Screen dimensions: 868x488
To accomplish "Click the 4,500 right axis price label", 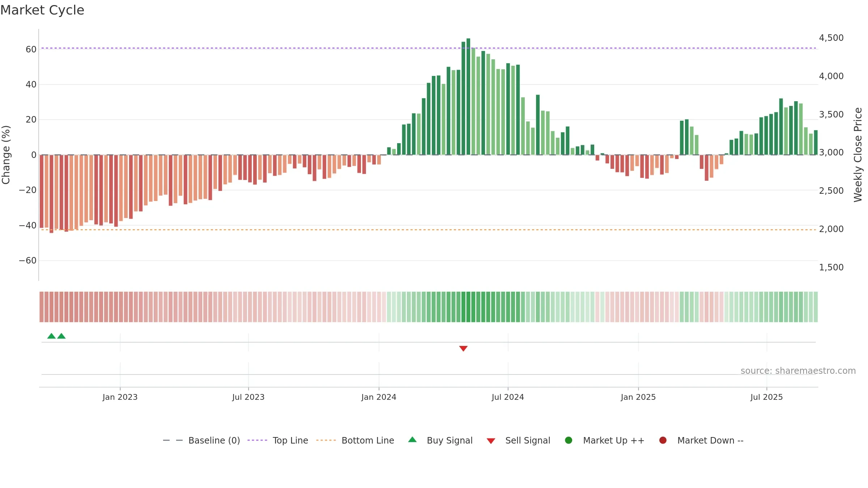I will 831,38.
